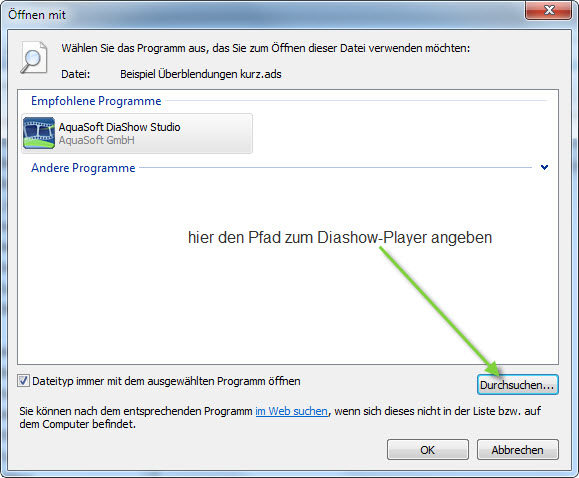The image size is (579, 478).
Task: Select the AquaSoft DiaShow Studio program icon
Action: (x=39, y=133)
